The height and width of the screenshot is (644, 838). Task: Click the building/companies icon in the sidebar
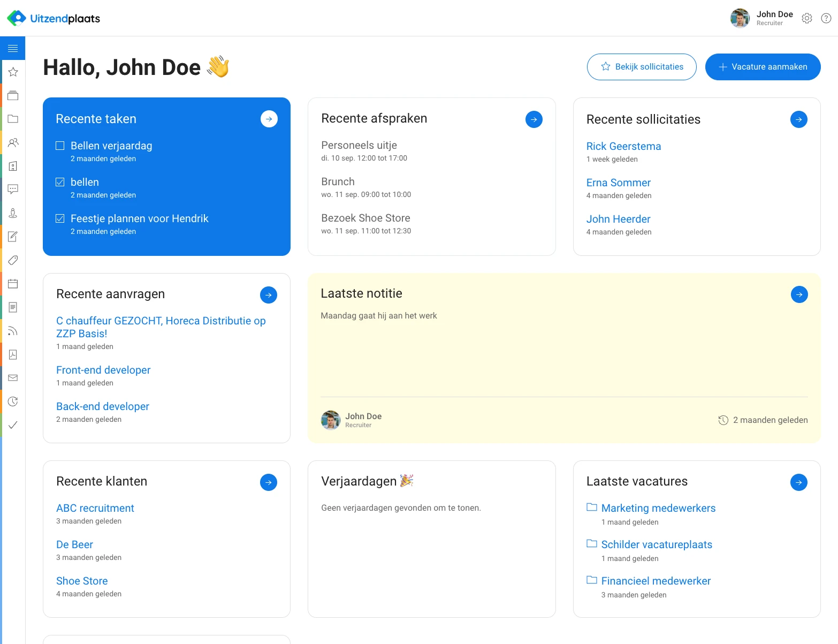pos(13,166)
